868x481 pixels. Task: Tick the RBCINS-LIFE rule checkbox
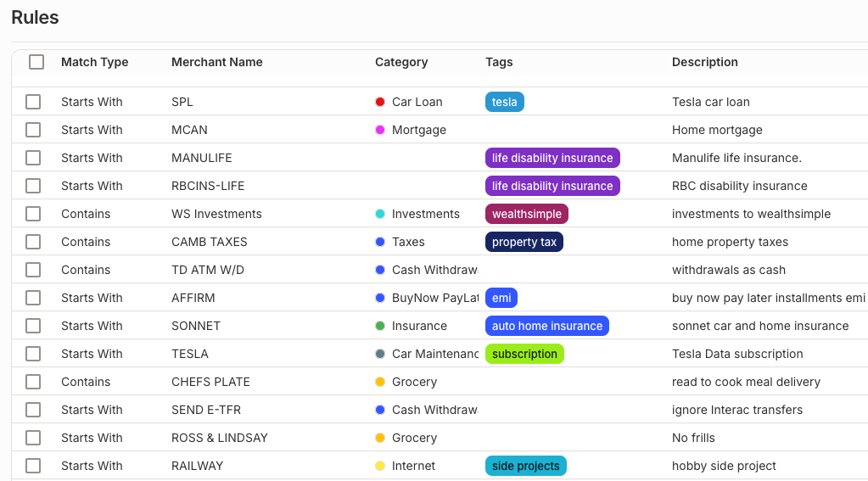(x=33, y=186)
